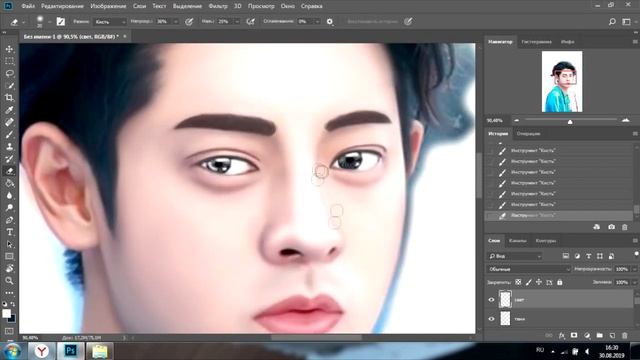Select the Hand tool
The height and width of the screenshot is (360, 640).
(9, 269)
